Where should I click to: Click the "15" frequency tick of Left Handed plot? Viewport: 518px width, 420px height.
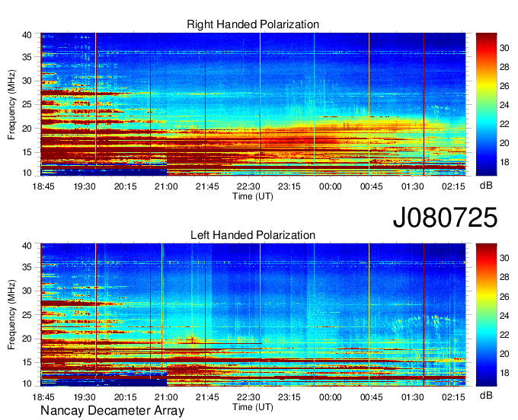click(x=27, y=363)
